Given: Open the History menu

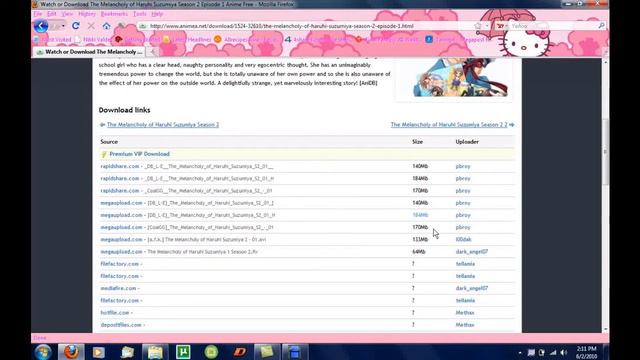Looking at the screenshot, I should 87,14.
